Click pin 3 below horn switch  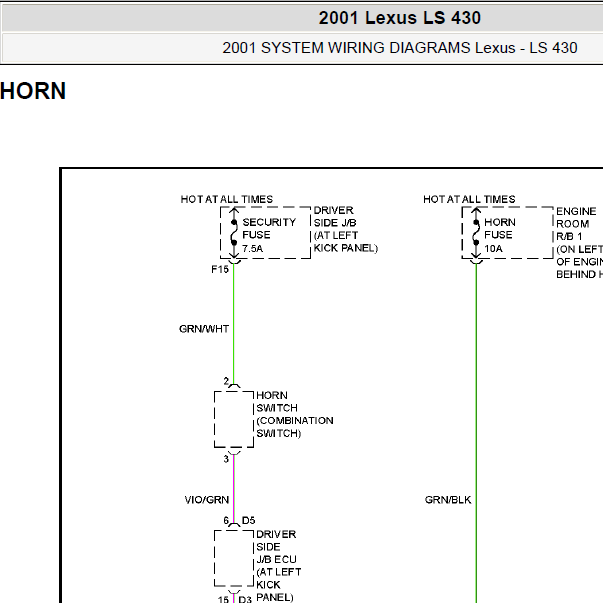click(x=226, y=459)
